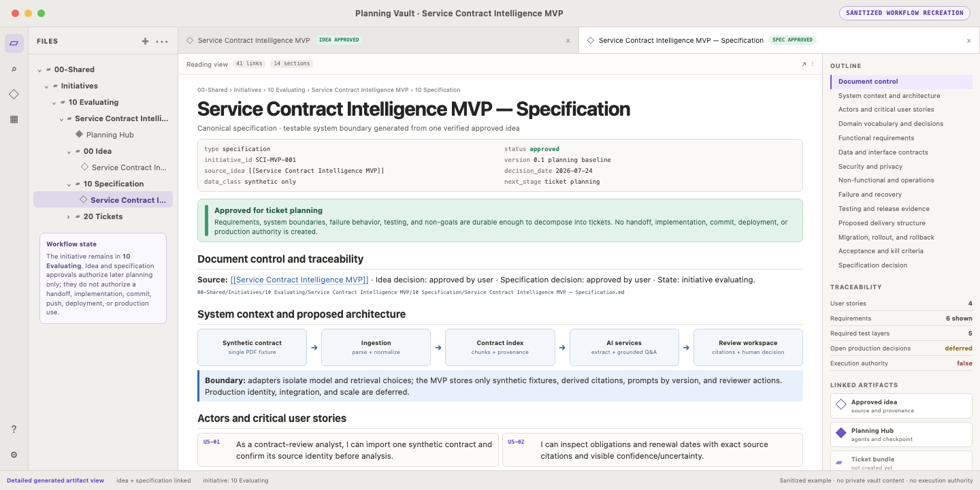The width and height of the screenshot is (980, 490).
Task: Collapse the 00 Idea folder
Action: click(x=69, y=152)
